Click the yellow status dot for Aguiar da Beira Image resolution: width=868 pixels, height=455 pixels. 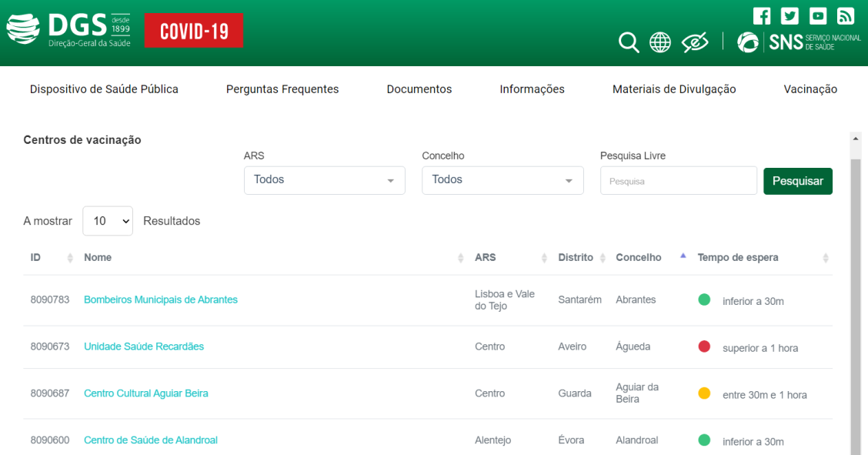(704, 393)
